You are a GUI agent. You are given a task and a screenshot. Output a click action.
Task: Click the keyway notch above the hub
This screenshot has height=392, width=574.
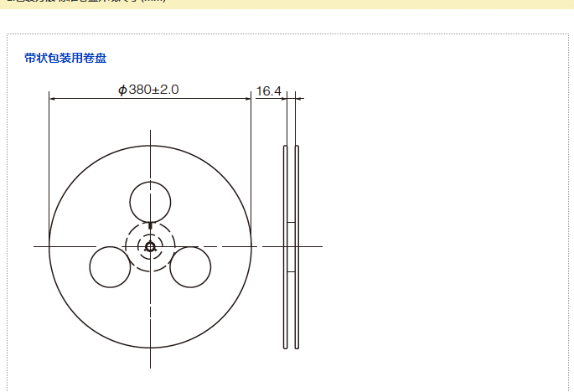[x=150, y=224]
